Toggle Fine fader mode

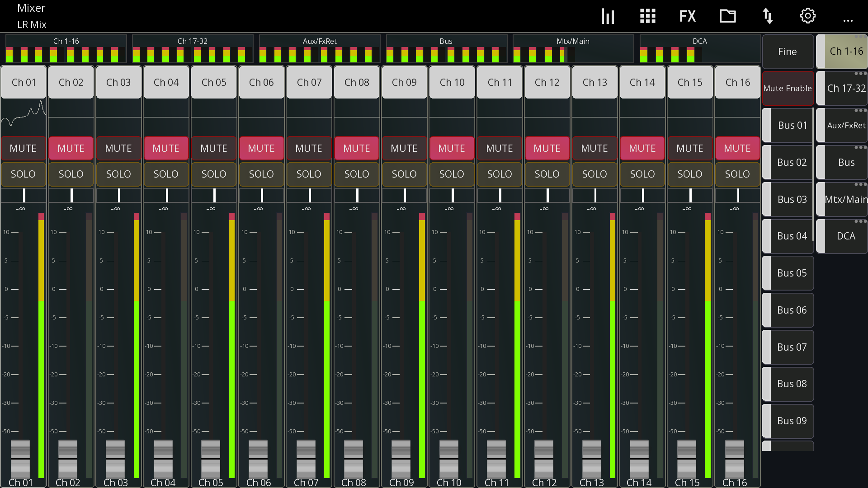pyautogui.click(x=788, y=52)
